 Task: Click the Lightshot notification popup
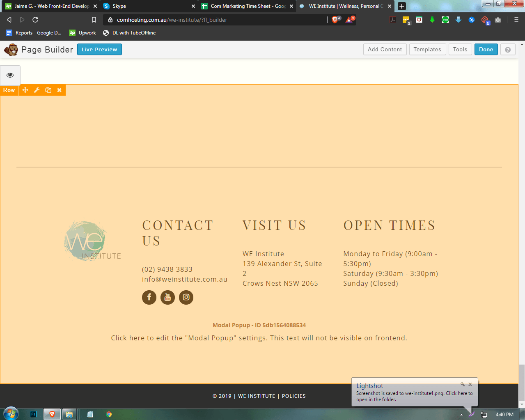tap(415, 392)
